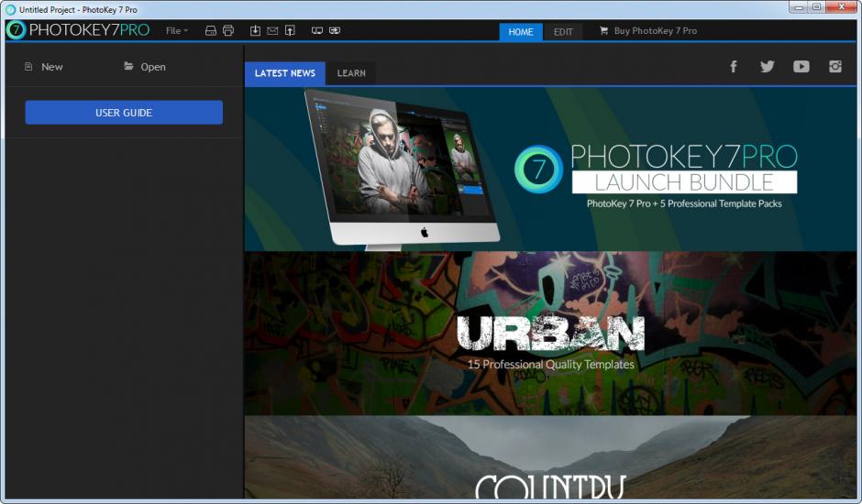Click the New document icon
Image resolution: width=862 pixels, height=504 pixels.
pyautogui.click(x=28, y=67)
